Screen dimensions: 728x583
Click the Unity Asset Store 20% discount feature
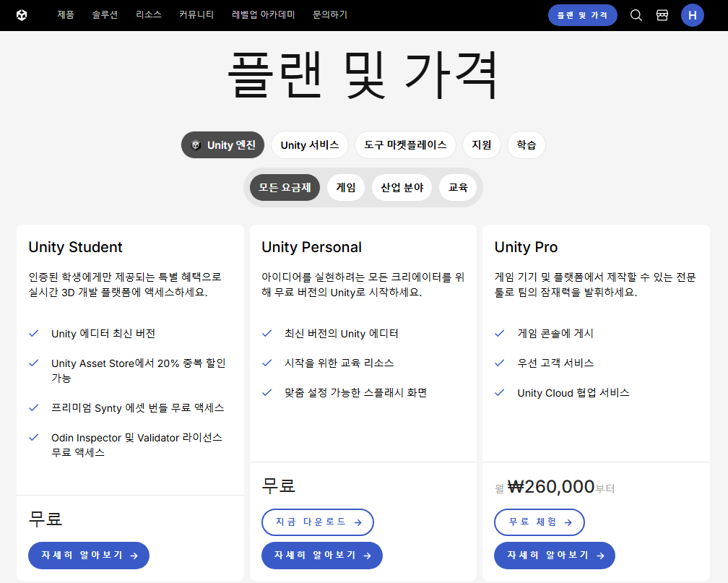(139, 370)
